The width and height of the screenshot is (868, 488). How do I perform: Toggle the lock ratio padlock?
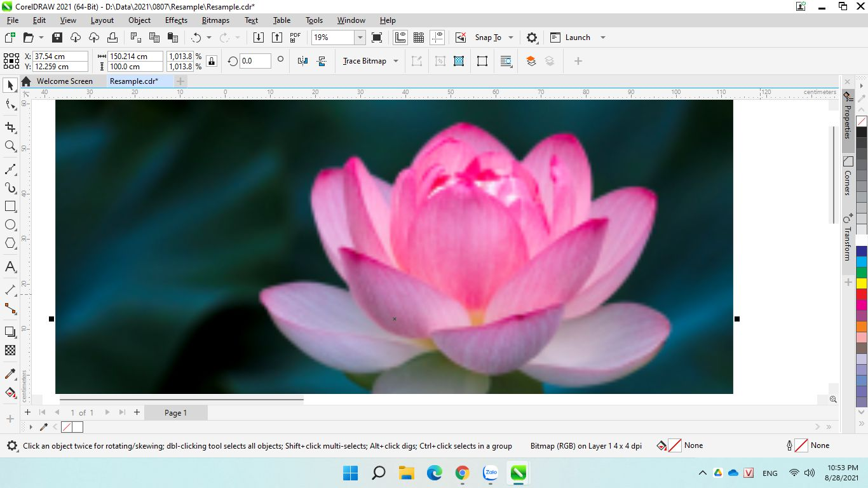pyautogui.click(x=212, y=61)
